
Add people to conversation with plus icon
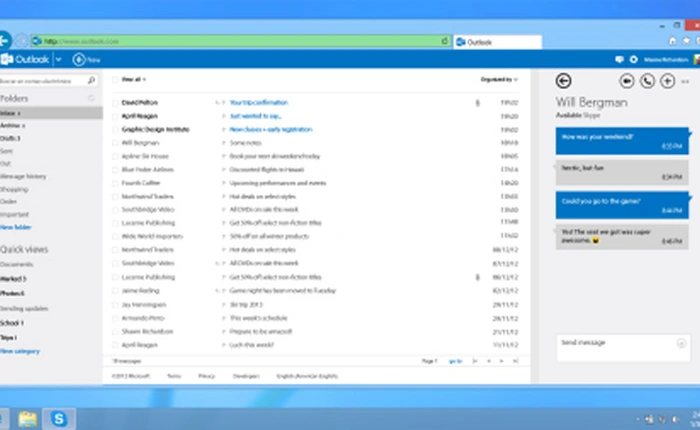[x=667, y=81]
